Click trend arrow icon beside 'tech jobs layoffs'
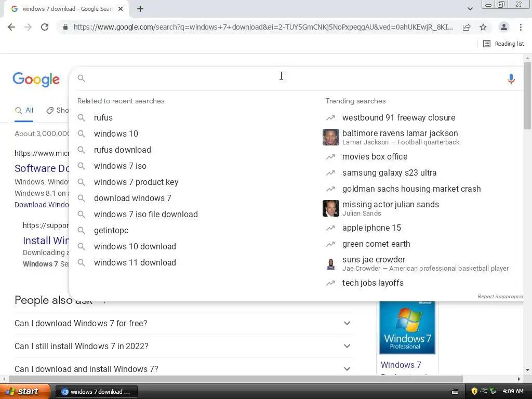The image size is (532, 399). pyautogui.click(x=330, y=283)
